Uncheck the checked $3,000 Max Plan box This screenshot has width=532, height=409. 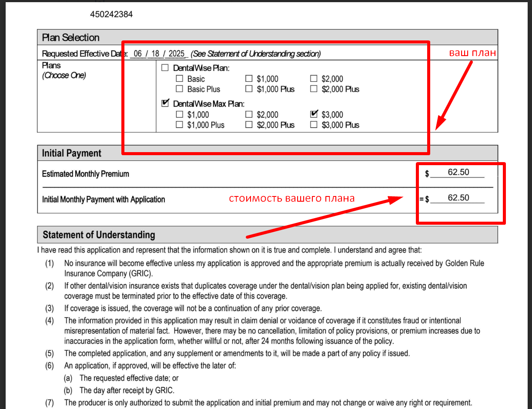tap(314, 114)
